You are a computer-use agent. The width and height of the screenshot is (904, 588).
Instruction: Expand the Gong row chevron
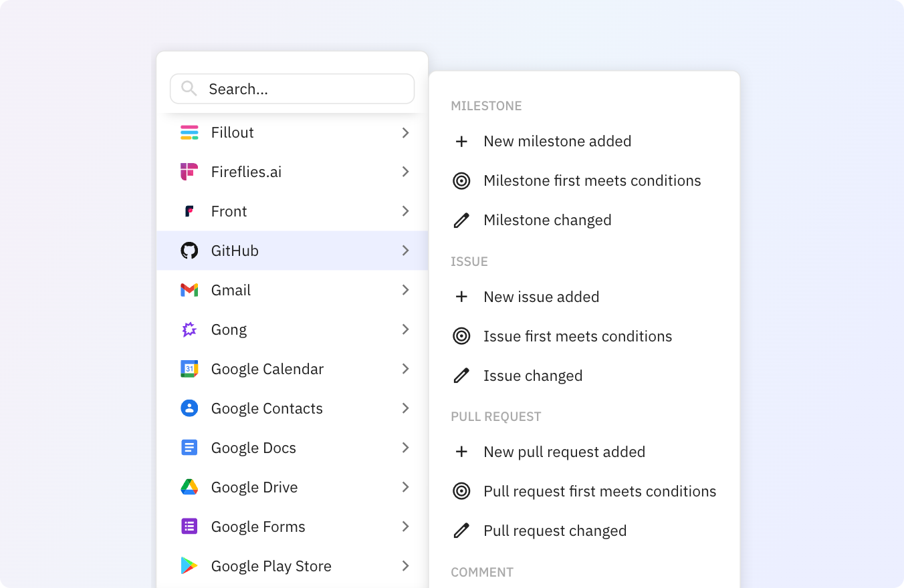click(x=405, y=329)
